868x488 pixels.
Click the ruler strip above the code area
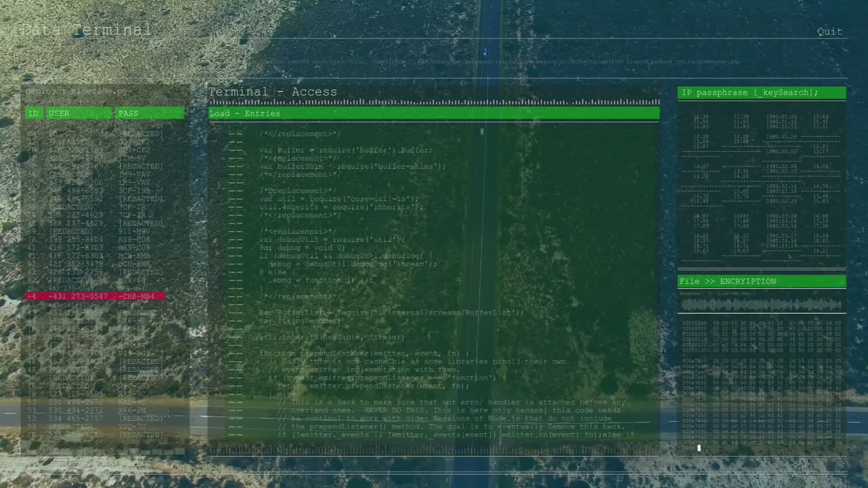434,102
